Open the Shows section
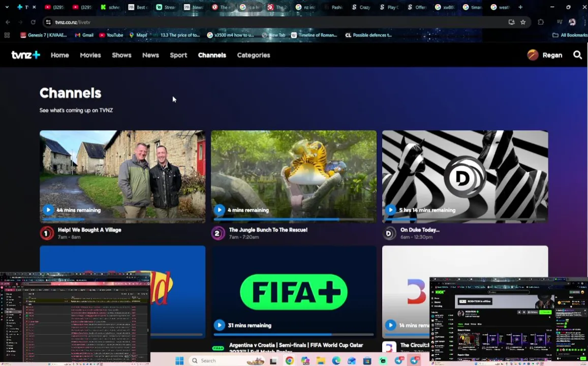588x366 pixels. [x=121, y=55]
